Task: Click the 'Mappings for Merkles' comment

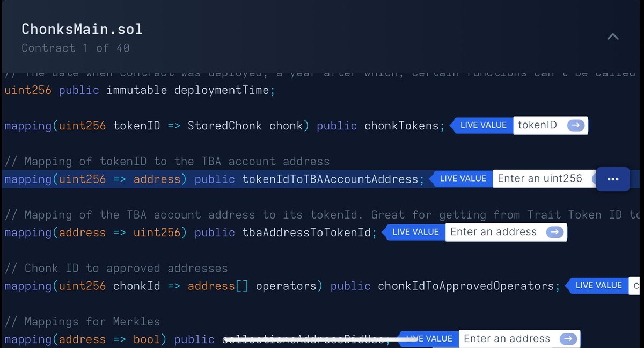Action: click(82, 322)
